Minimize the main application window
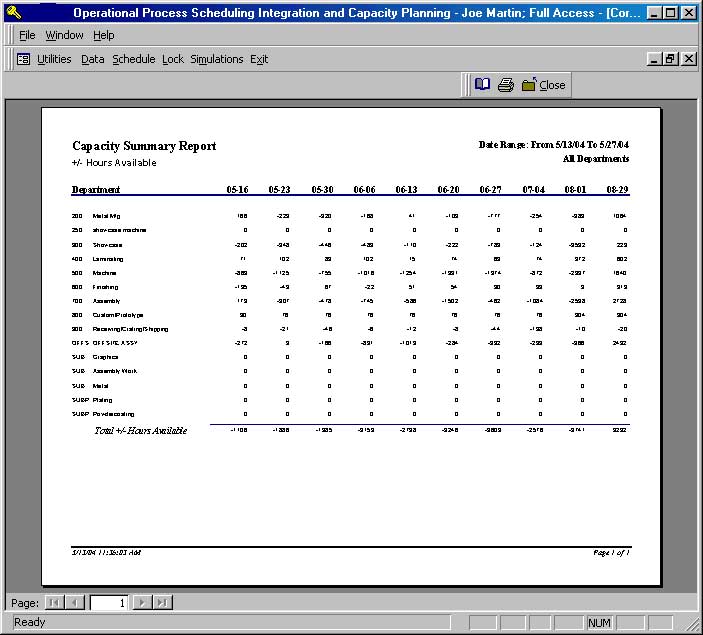703x635 pixels. click(x=654, y=13)
